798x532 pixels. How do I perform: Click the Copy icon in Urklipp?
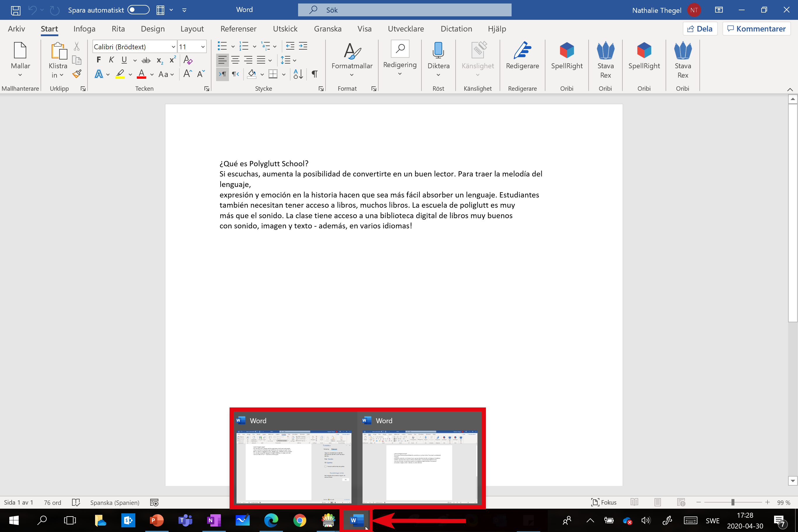77,60
